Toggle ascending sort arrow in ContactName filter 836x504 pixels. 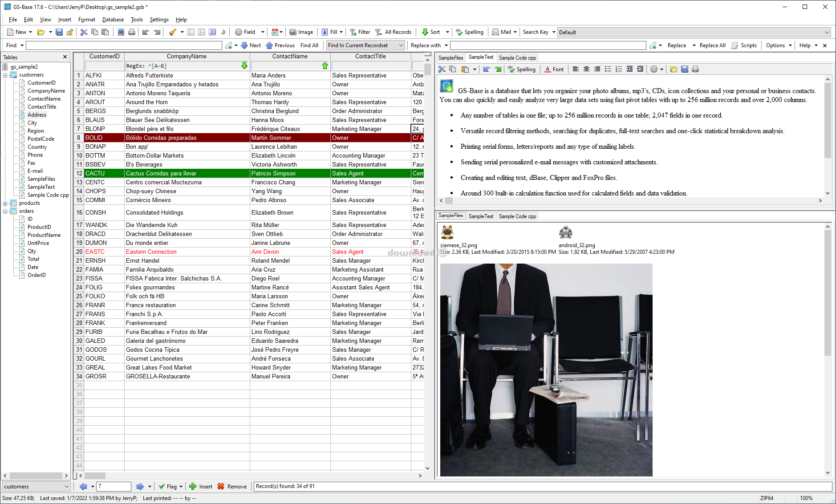click(x=325, y=65)
